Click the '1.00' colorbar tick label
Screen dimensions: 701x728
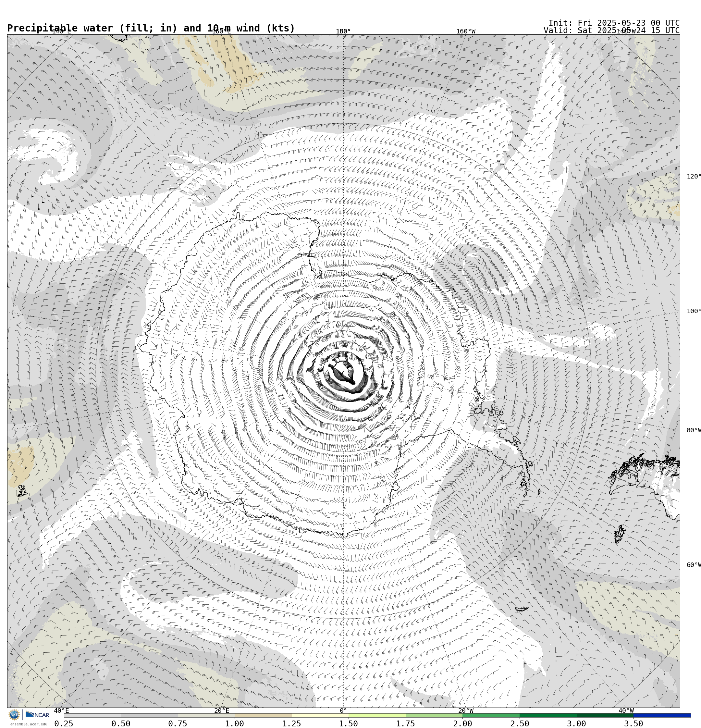[235, 723]
